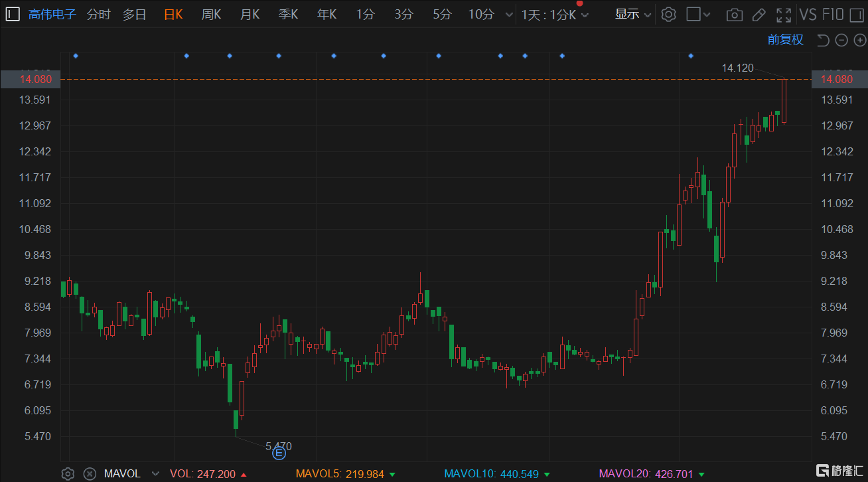Click the undo zoom reset arrow

coord(823,40)
